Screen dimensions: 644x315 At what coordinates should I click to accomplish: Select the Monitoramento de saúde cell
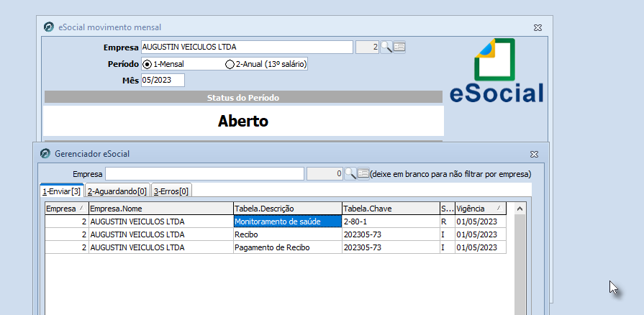(x=288, y=222)
